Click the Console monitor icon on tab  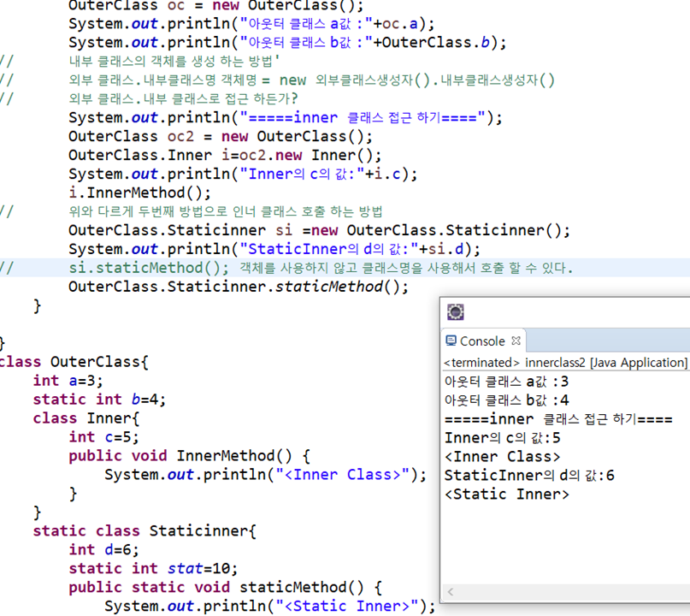451,341
